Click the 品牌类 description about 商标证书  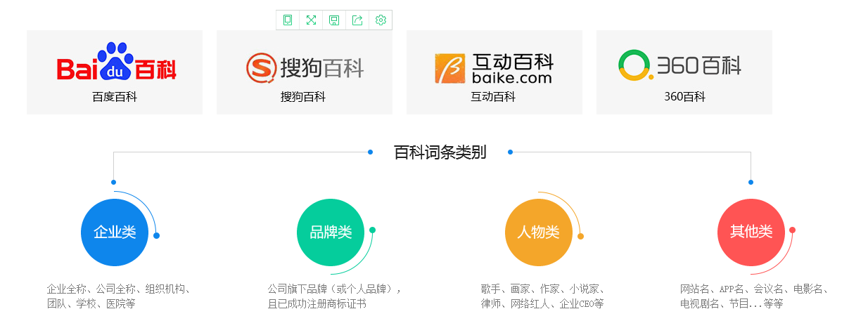[334, 296]
